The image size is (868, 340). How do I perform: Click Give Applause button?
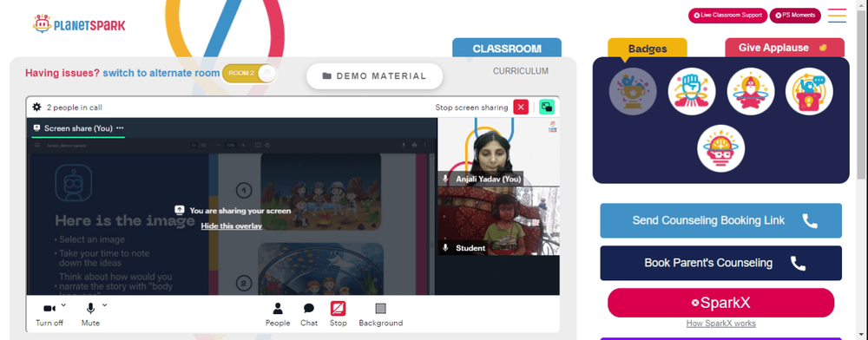click(x=785, y=48)
